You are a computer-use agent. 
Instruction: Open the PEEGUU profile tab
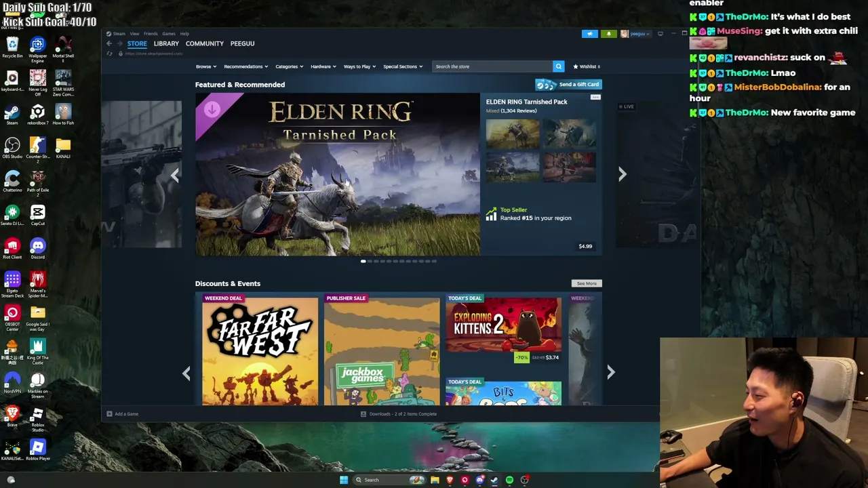(242, 43)
